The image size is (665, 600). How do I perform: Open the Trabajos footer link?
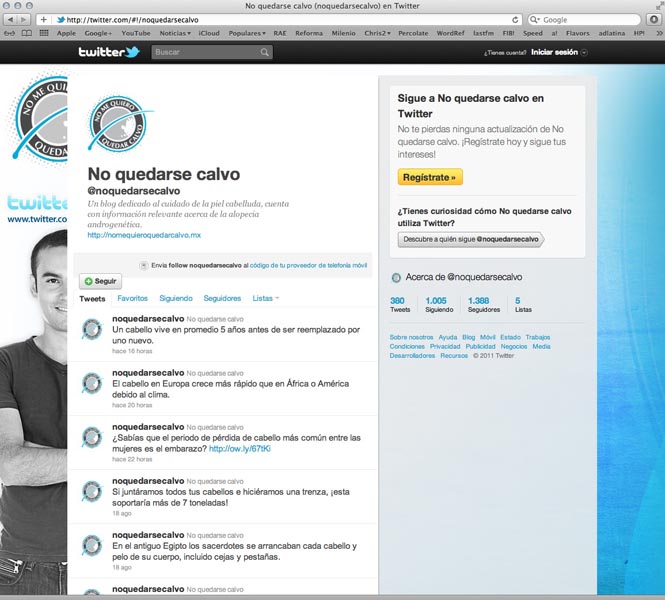coord(538,337)
